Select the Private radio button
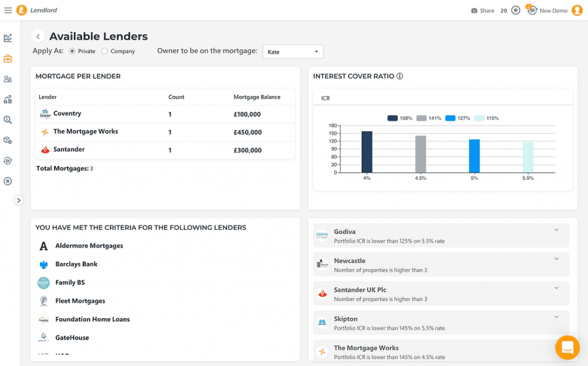 pos(72,51)
